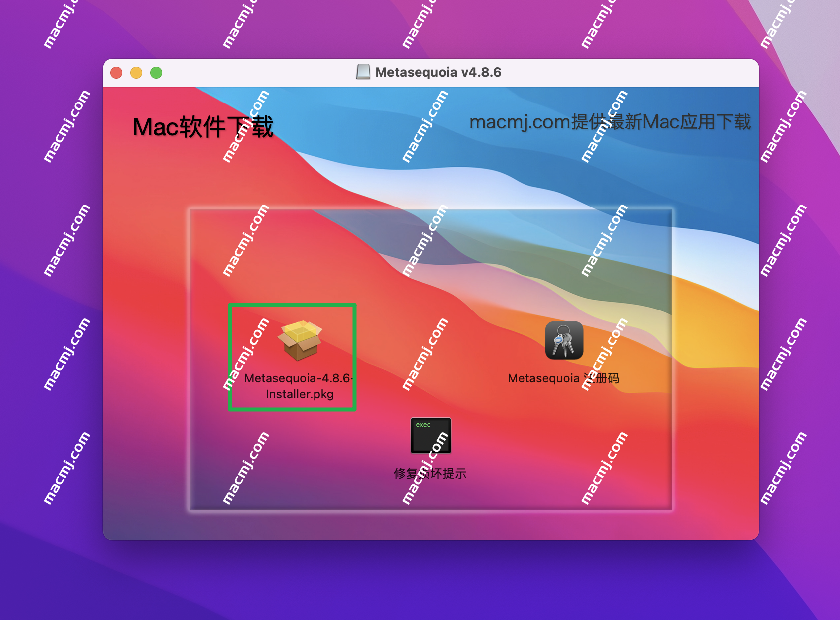Open the Keychain keys icon for Metasequoia
Image resolution: width=840 pixels, height=620 pixels.
pyautogui.click(x=564, y=340)
